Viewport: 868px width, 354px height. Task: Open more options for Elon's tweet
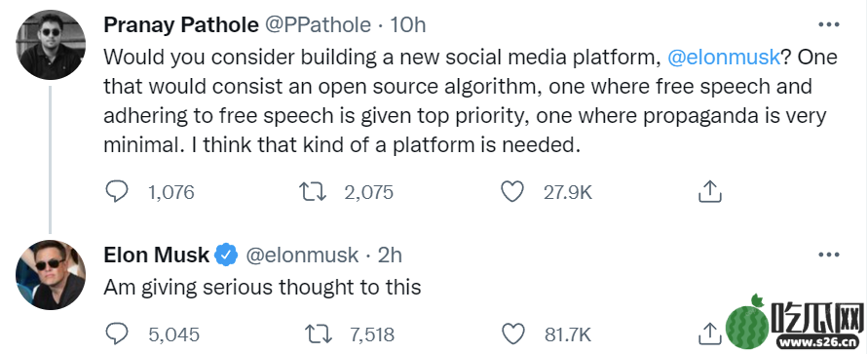(x=829, y=255)
